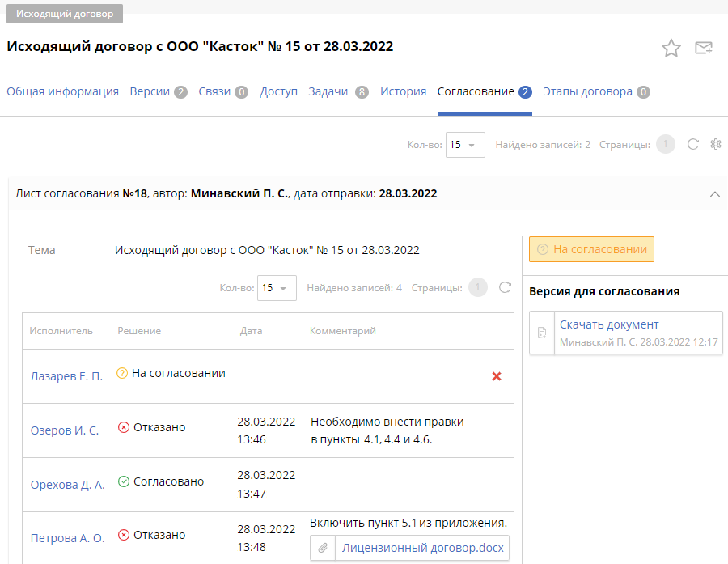
Task: Open the top Кол-во 15 dropdown
Action: (x=465, y=145)
